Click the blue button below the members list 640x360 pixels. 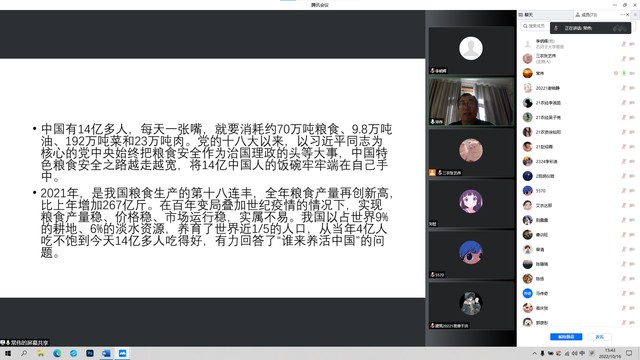click(x=566, y=337)
